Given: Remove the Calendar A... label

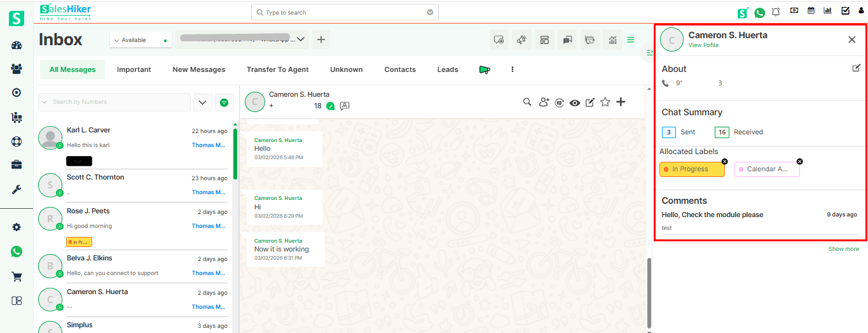Looking at the screenshot, I should (x=800, y=162).
